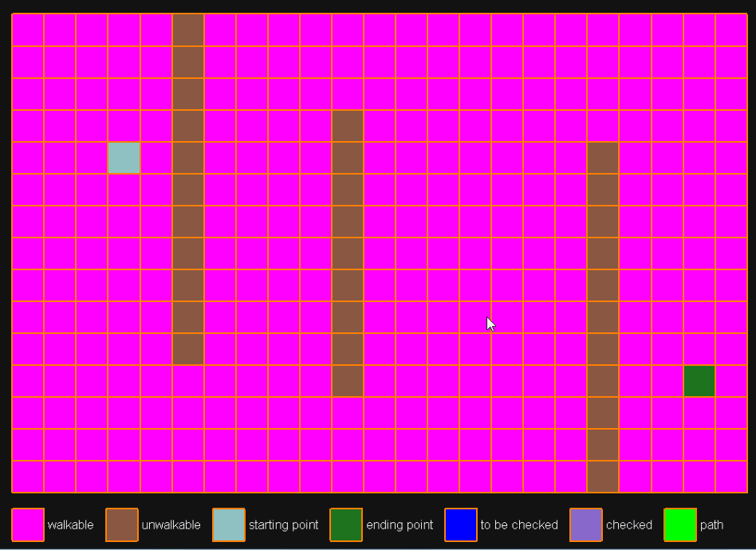Click the bottom-right corner walkable grid cell

pos(731,476)
